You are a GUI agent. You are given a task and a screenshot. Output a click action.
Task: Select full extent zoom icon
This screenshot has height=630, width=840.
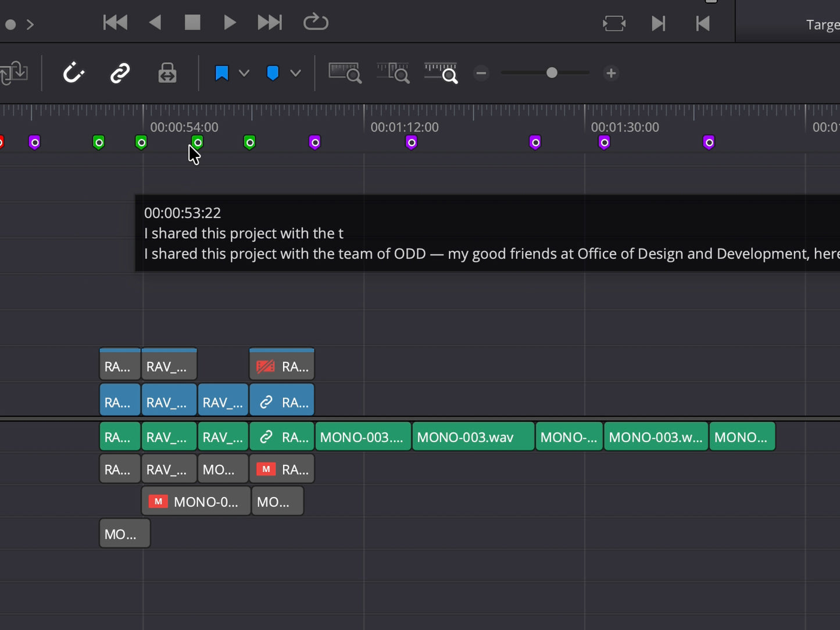(x=345, y=73)
